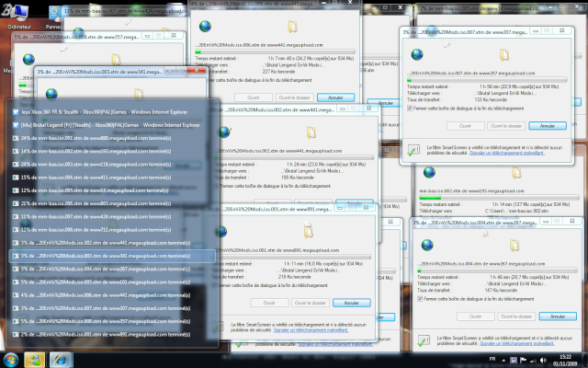Click 'Ouvrir le dossier' in the www891 dialog
This screenshot has width=588, height=368.
tap(311, 303)
